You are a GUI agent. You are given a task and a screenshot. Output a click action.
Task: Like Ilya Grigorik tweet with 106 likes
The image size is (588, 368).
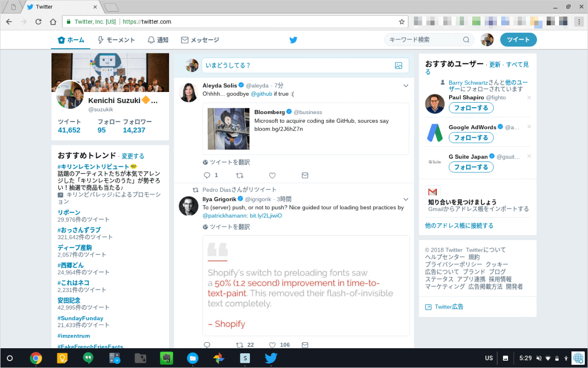pos(272,345)
